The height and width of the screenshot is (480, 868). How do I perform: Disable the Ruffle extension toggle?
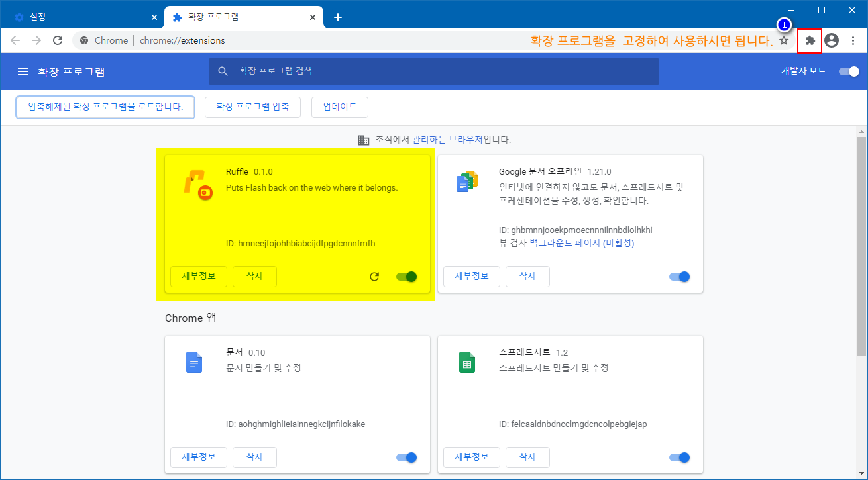(407, 277)
